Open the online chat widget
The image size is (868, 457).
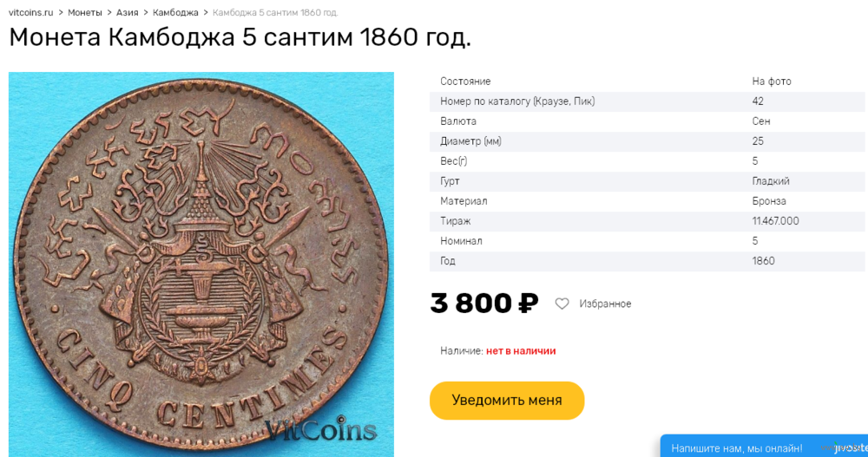click(x=764, y=447)
